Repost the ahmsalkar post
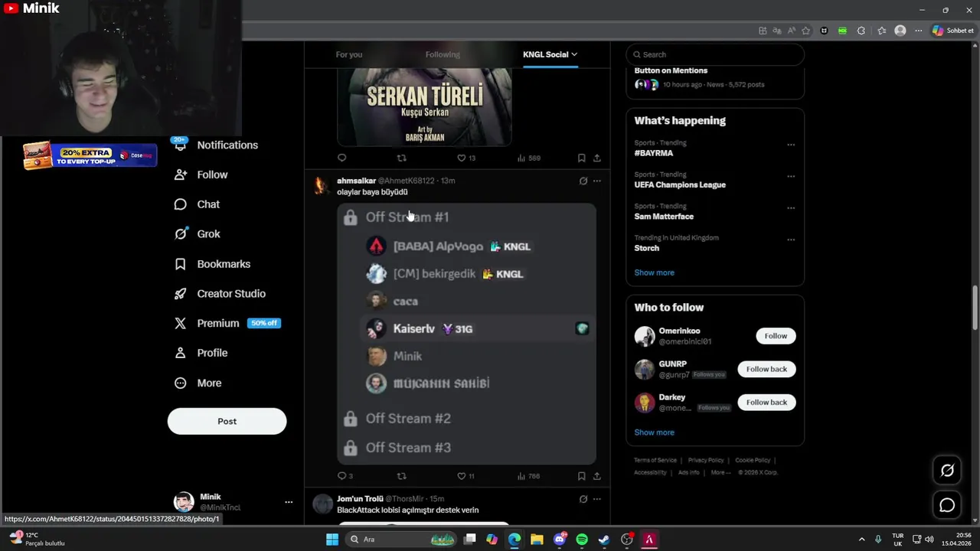This screenshot has height=551, width=980. click(401, 476)
